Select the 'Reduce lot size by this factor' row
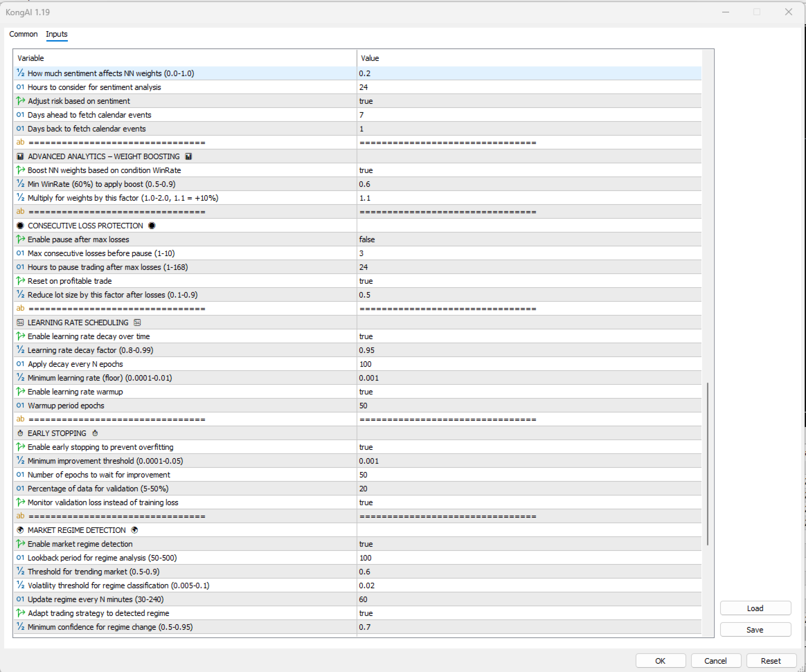This screenshot has width=806, height=672. click(358, 295)
